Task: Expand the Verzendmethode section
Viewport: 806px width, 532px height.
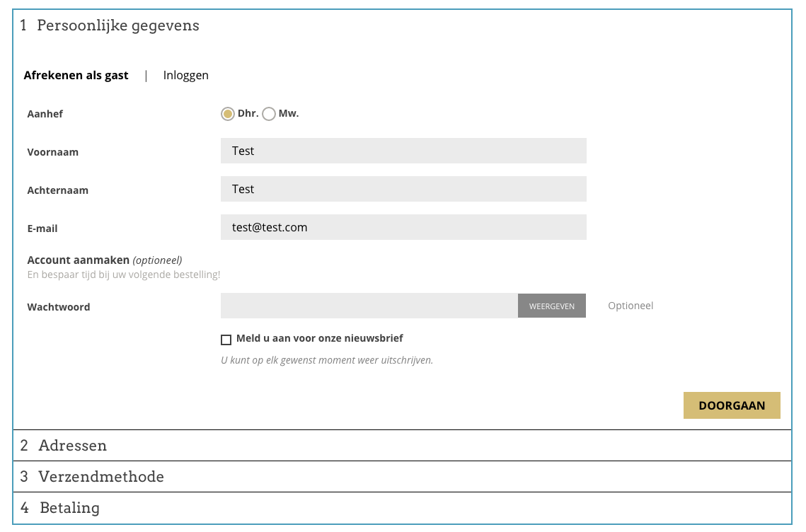Action: click(100, 477)
